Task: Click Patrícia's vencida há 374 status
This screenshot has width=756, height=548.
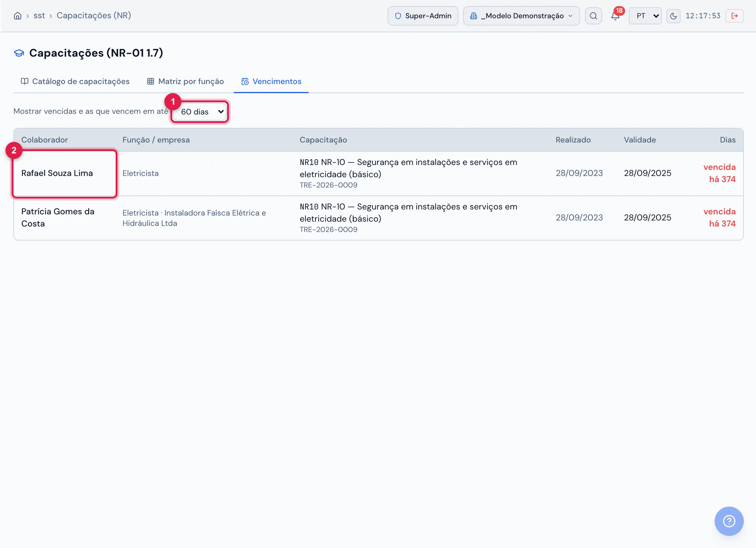Action: [x=719, y=217]
